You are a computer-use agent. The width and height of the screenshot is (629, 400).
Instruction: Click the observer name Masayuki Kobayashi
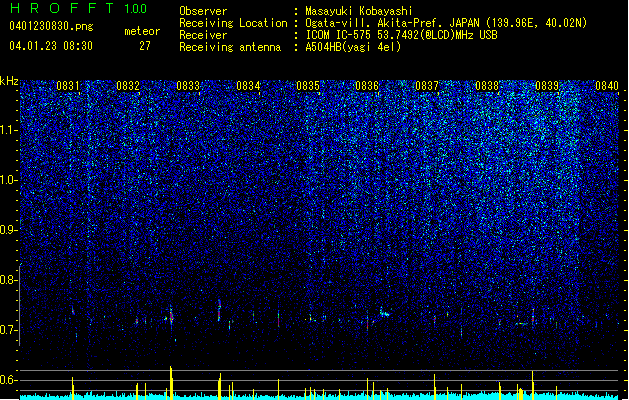[359, 11]
